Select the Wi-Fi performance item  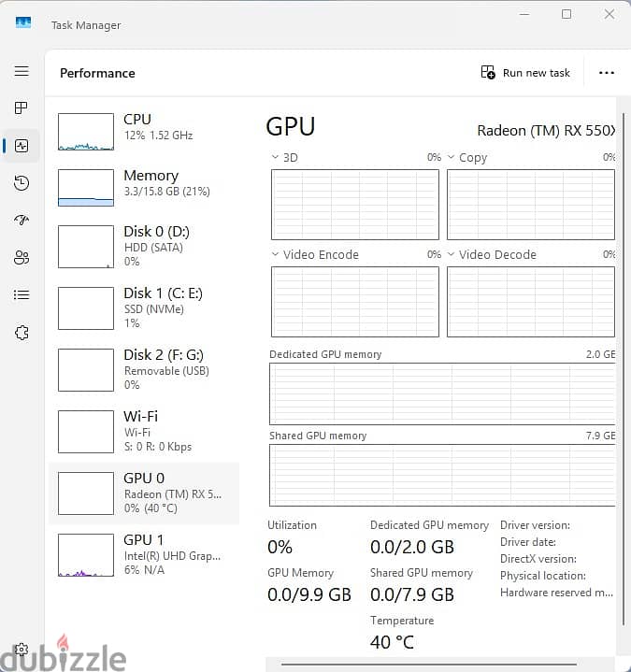[144, 432]
